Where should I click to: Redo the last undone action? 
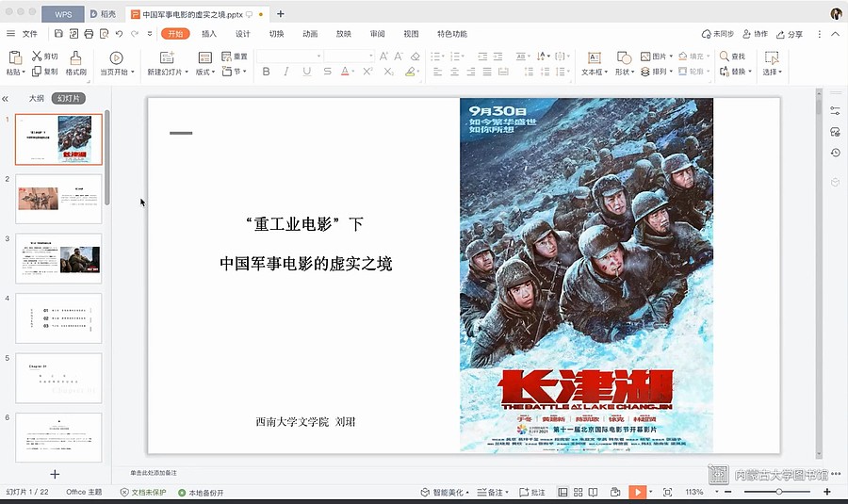[134, 34]
